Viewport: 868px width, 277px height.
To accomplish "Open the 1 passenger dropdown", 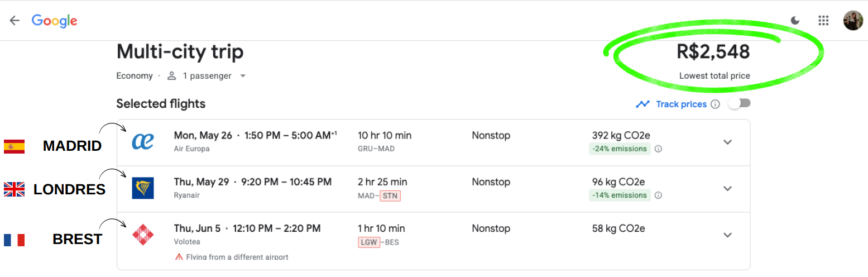I will pyautogui.click(x=207, y=76).
